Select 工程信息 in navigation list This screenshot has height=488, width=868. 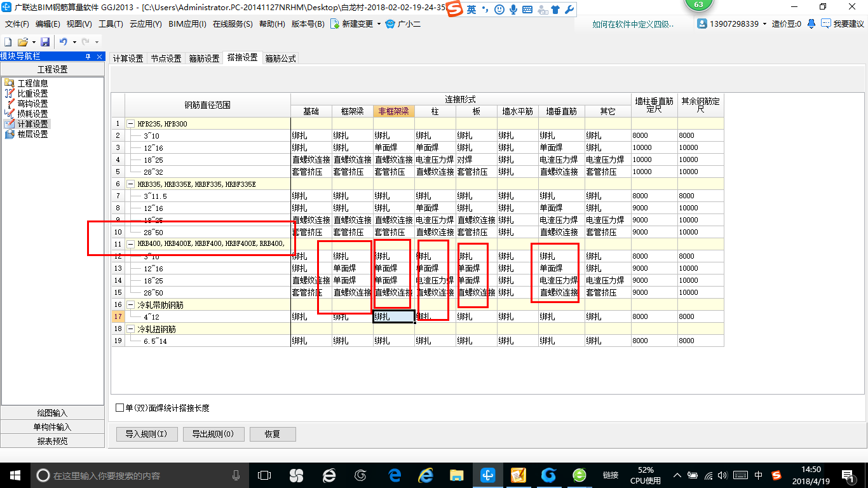point(32,83)
